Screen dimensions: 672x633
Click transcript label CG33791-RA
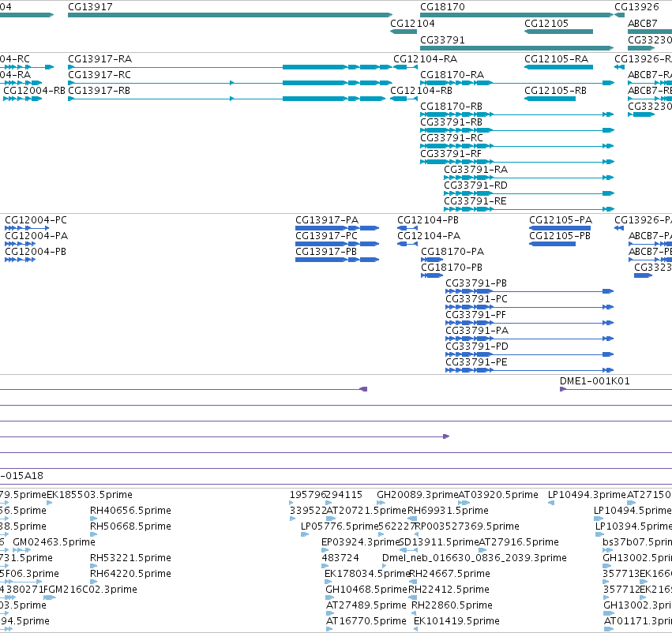tap(475, 170)
